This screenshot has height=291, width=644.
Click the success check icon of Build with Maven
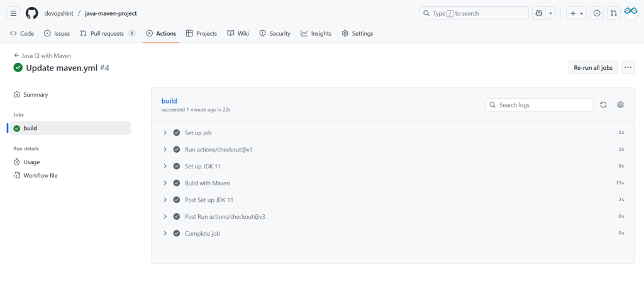(x=177, y=183)
